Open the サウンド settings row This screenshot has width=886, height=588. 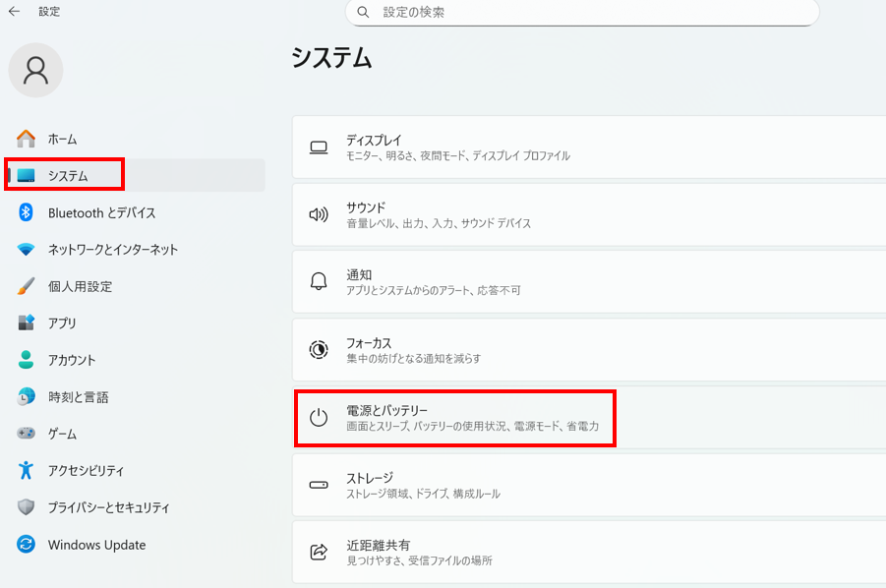(590, 214)
